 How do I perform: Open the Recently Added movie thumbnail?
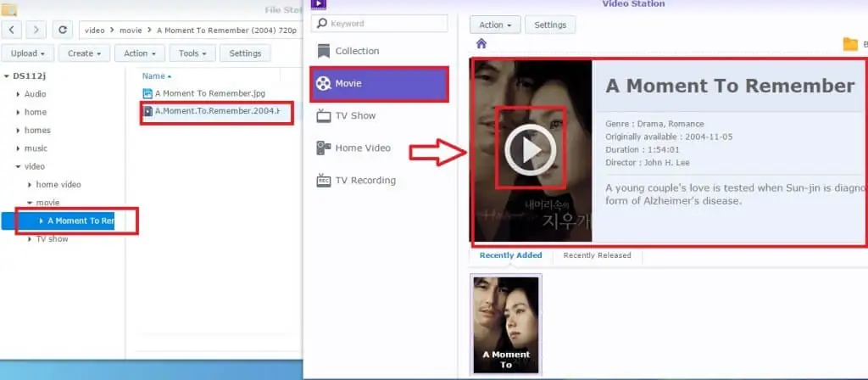506,325
